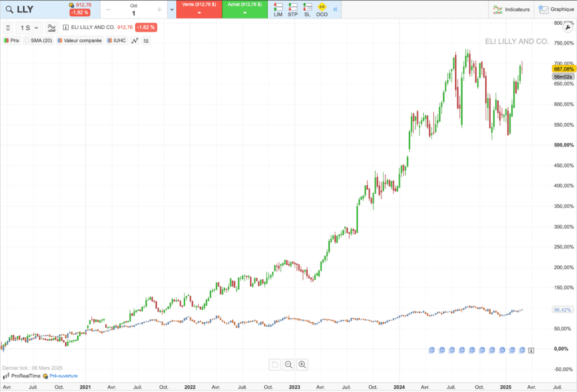Click the chart style icon next to timeframe
The width and height of the screenshot is (577, 392).
click(51, 28)
